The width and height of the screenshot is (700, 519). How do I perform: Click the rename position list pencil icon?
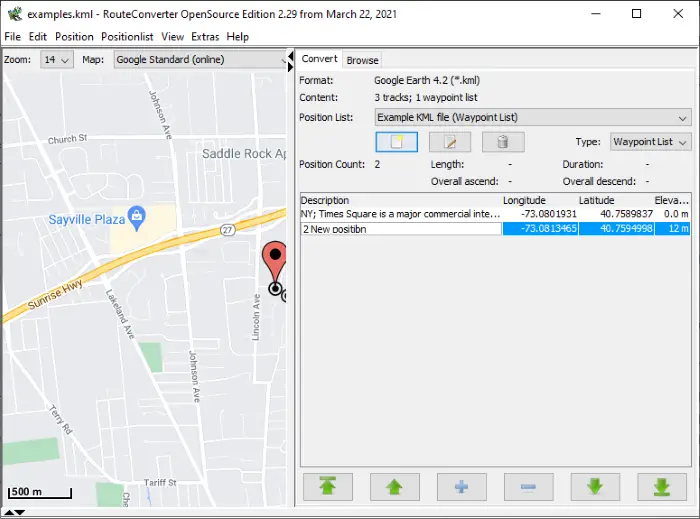[450, 142]
